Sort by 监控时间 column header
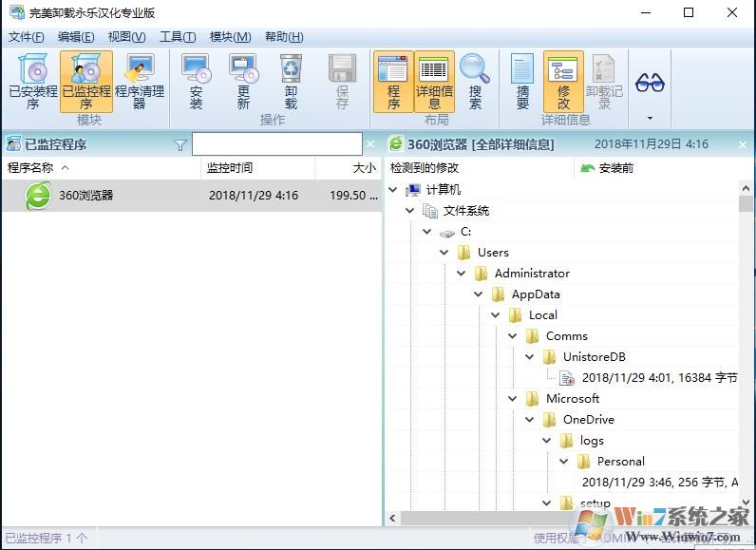 (x=258, y=168)
